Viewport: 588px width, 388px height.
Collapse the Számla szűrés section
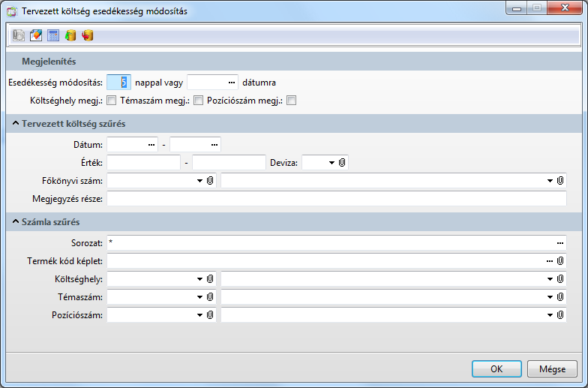[16, 221]
